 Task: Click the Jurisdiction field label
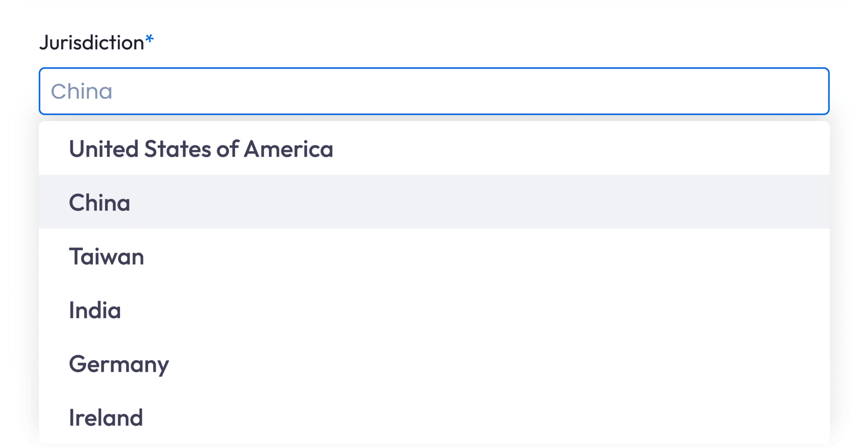92,42
